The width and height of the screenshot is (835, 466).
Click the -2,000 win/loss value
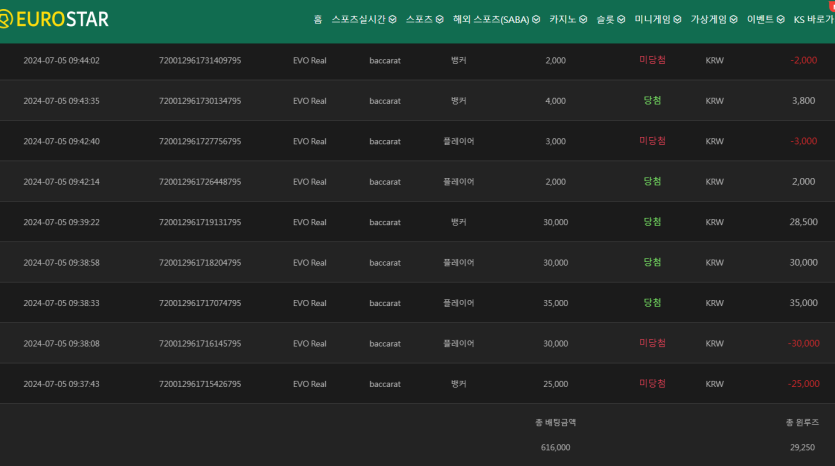[x=804, y=61]
